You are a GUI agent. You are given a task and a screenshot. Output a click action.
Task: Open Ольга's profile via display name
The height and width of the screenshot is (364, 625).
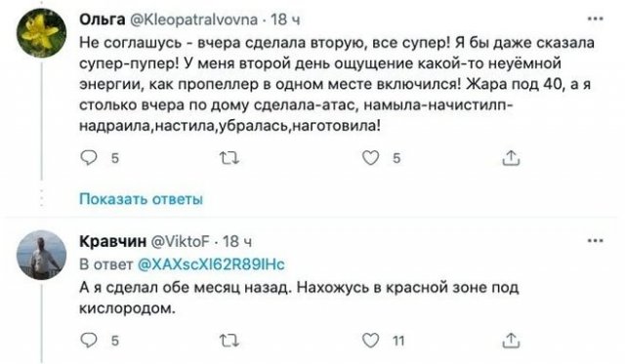103,20
